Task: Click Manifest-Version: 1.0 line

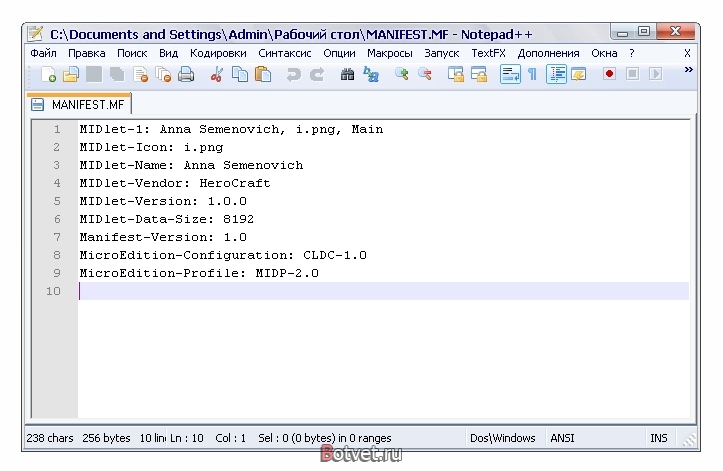Action: (163, 237)
